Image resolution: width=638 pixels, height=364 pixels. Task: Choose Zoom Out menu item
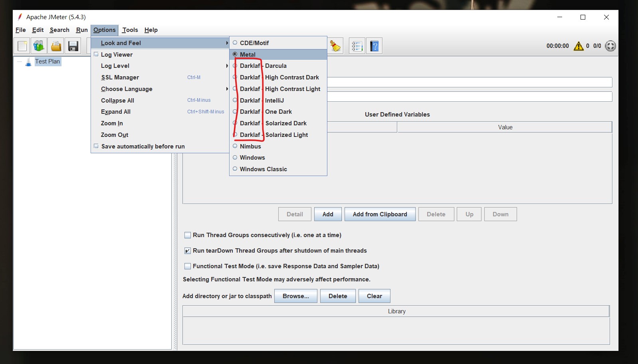(x=160, y=135)
